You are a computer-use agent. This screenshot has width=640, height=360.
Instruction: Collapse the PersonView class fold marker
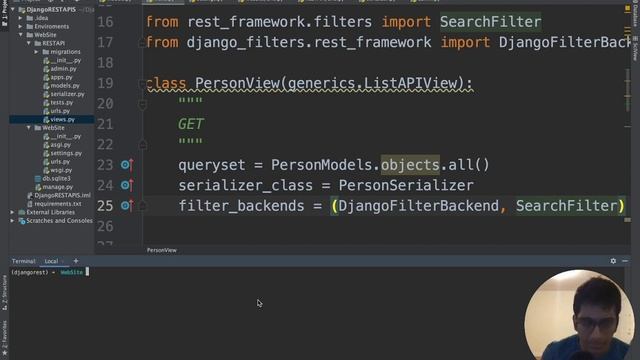coord(142,84)
